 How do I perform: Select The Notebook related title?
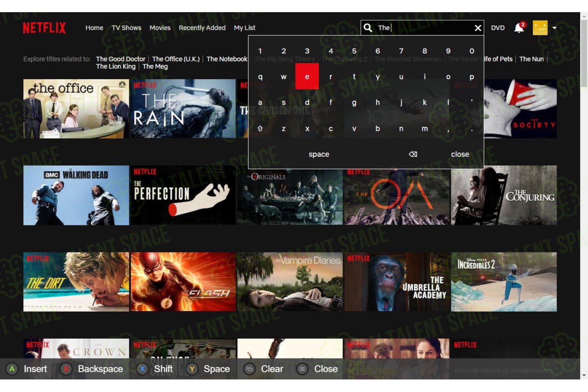[227, 59]
